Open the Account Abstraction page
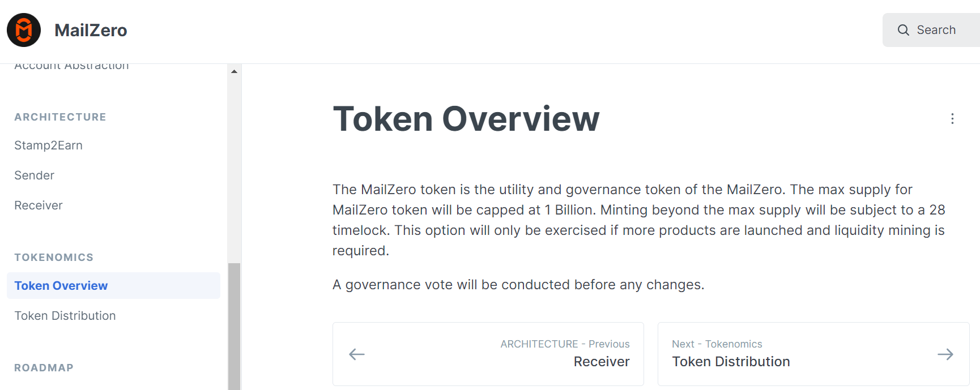The width and height of the screenshot is (980, 390). click(71, 65)
